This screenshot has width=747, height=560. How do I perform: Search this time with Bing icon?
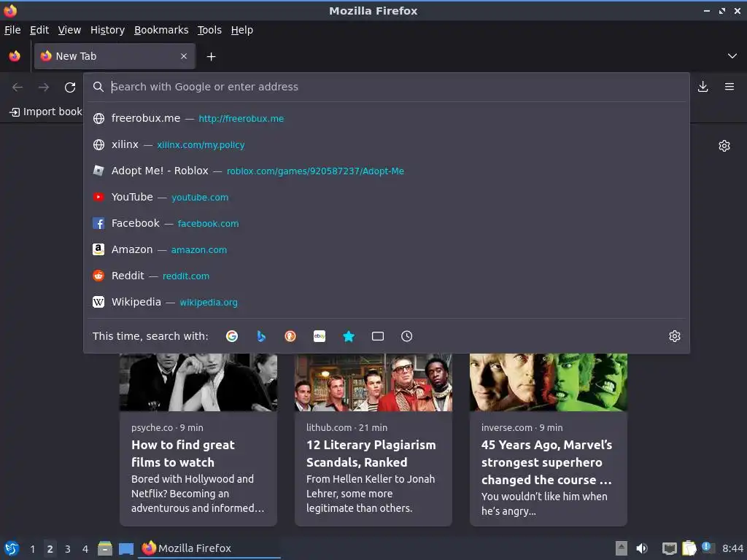(x=261, y=336)
